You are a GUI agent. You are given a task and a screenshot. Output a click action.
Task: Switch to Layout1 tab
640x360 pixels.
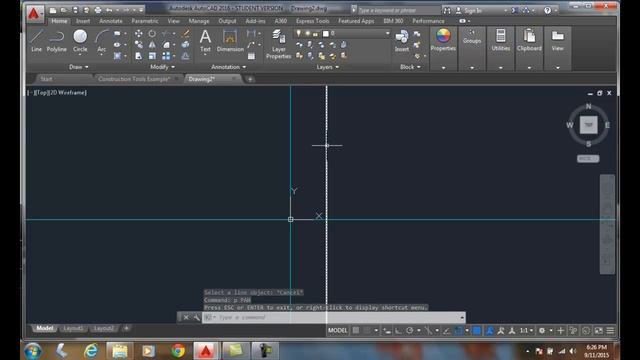[73, 328]
